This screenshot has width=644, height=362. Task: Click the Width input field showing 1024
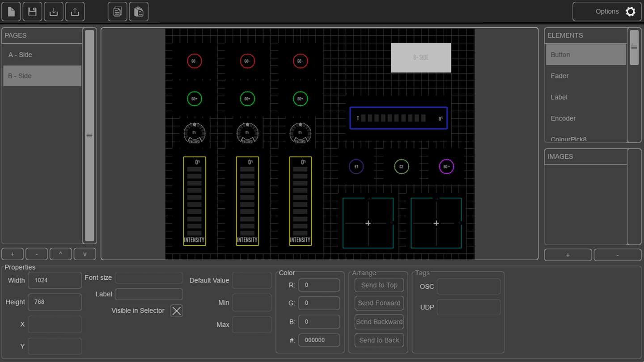(x=55, y=280)
